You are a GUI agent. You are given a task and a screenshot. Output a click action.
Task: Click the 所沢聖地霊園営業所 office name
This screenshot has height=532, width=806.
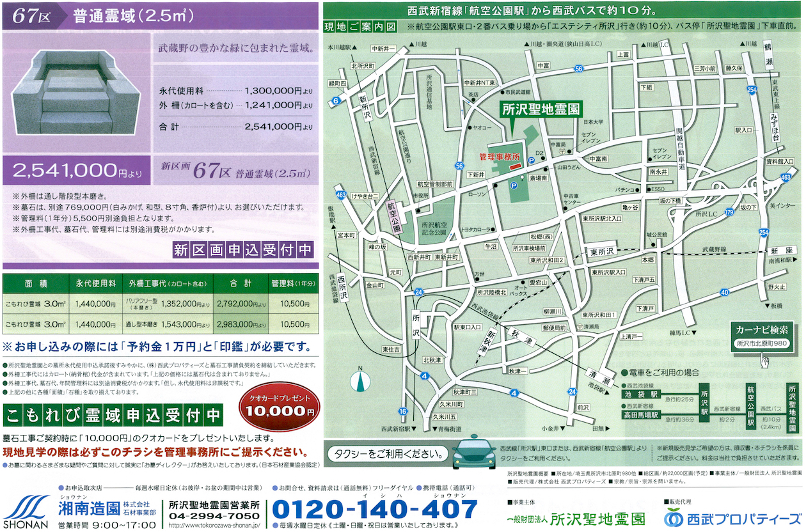214,504
